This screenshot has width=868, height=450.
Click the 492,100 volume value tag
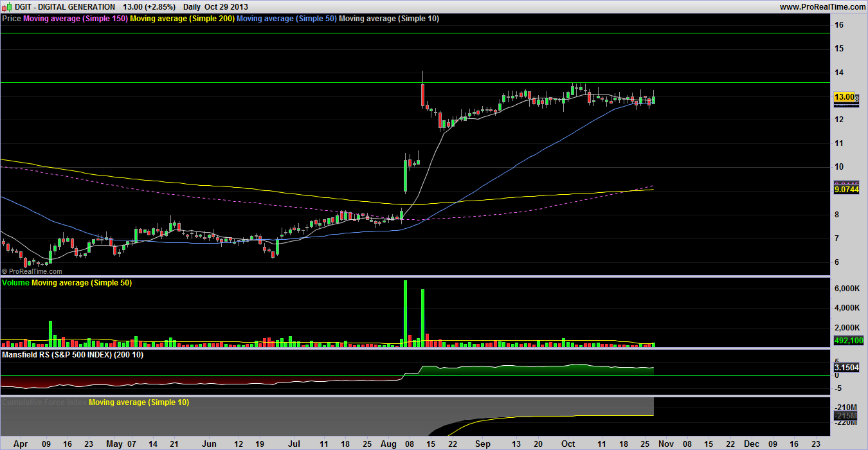coord(847,341)
